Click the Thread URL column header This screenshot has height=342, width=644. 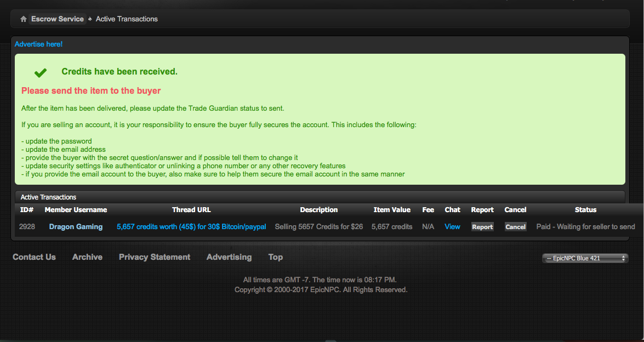point(191,210)
